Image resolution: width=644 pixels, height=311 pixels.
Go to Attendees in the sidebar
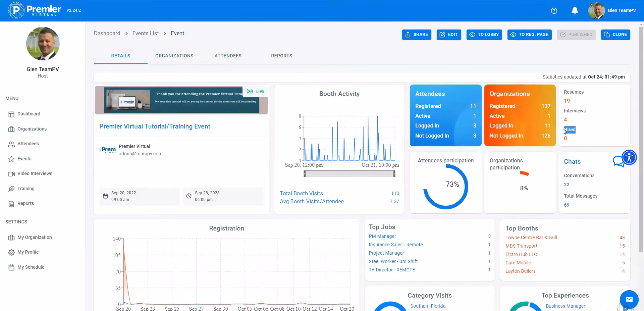[x=28, y=144]
